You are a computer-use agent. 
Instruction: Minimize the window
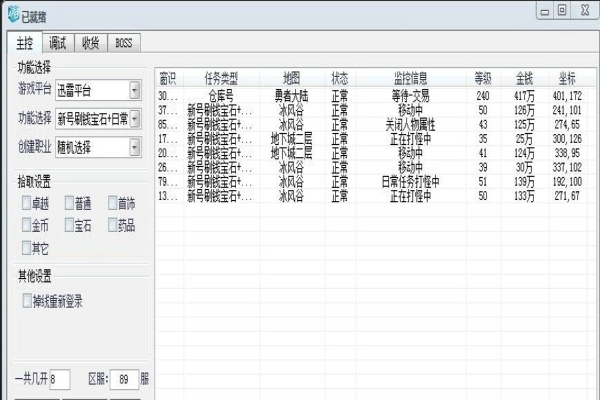tap(545, 11)
